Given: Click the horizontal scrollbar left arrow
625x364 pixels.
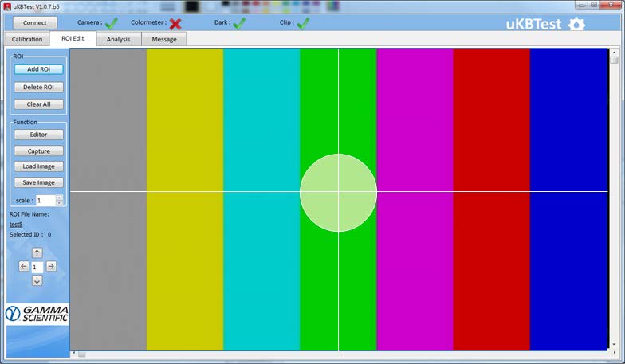Looking at the screenshot, I should 73,354.
